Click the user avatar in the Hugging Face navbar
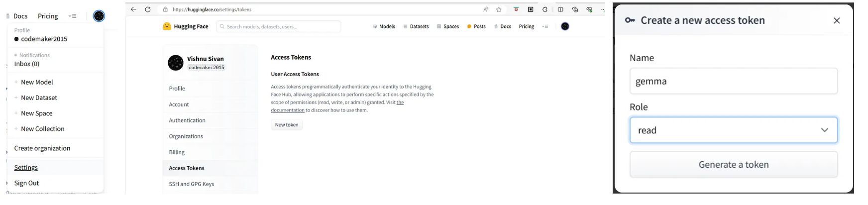This screenshot has width=868, height=205. (565, 26)
